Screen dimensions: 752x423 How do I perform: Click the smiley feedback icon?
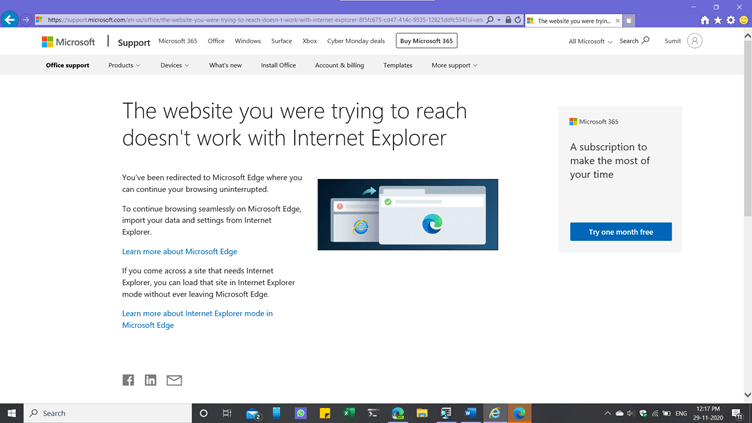pyautogui.click(x=744, y=20)
